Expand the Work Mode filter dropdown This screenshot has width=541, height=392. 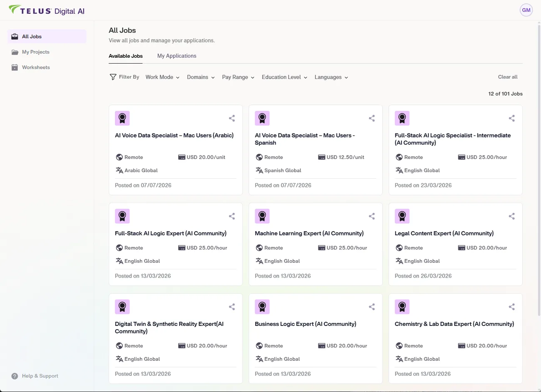tap(162, 77)
